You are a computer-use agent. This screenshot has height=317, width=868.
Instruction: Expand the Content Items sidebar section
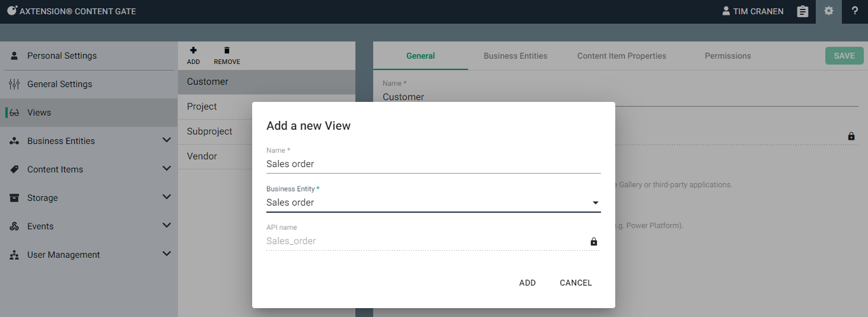[x=166, y=169]
